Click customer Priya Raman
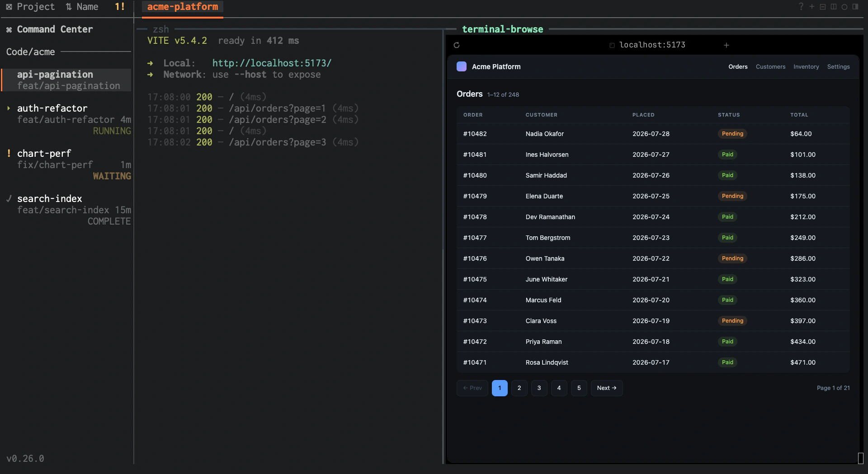Image resolution: width=868 pixels, height=474 pixels. (x=543, y=342)
